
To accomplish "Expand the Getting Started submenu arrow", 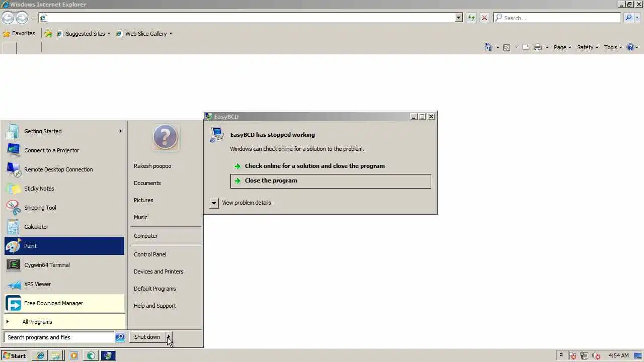I will click(x=120, y=131).
